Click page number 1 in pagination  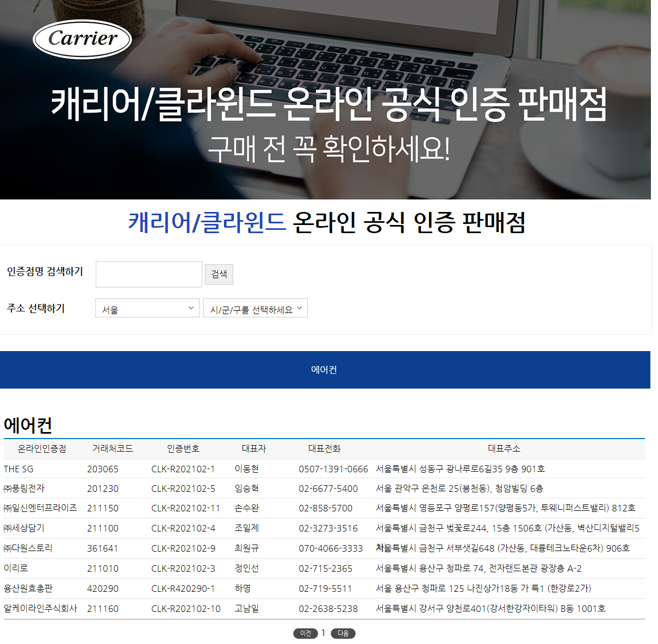323,633
